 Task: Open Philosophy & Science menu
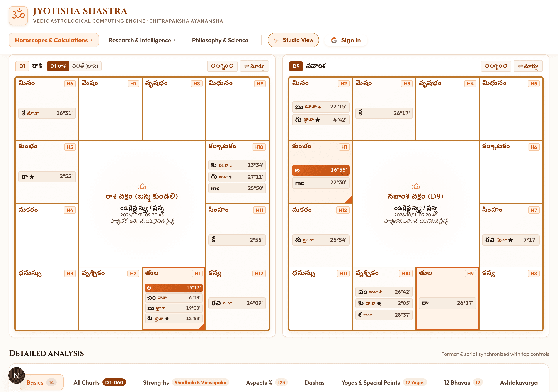[220, 40]
